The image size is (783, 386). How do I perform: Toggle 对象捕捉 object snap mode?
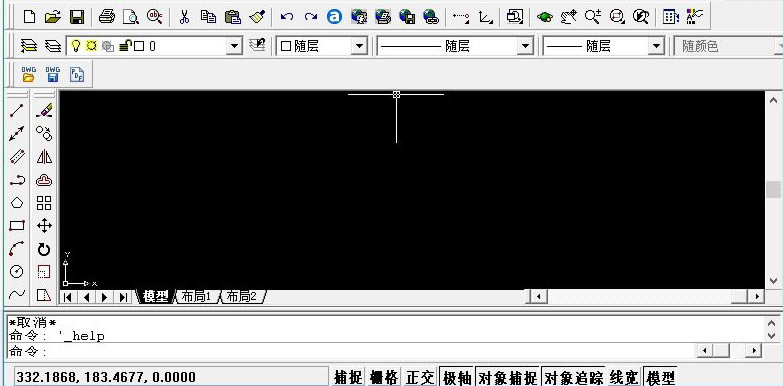507,377
